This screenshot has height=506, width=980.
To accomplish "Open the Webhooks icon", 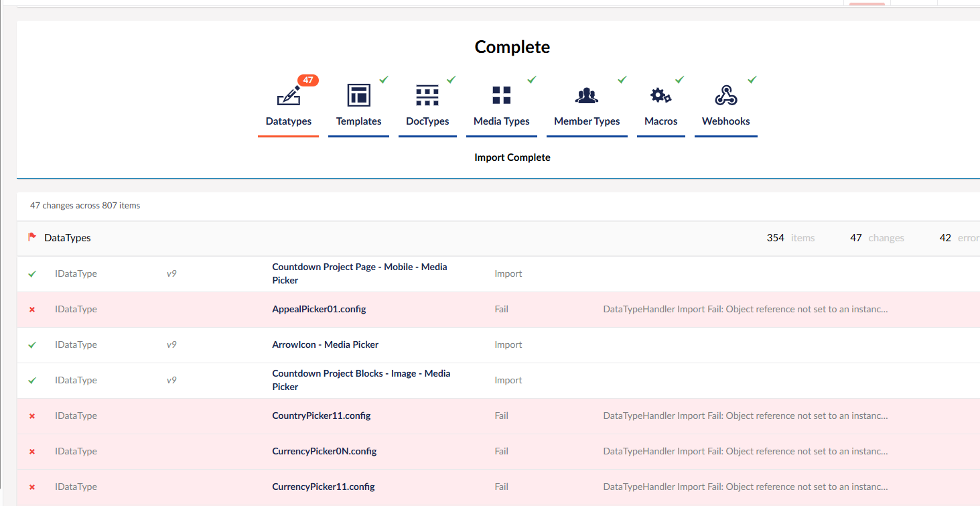I will coord(726,95).
